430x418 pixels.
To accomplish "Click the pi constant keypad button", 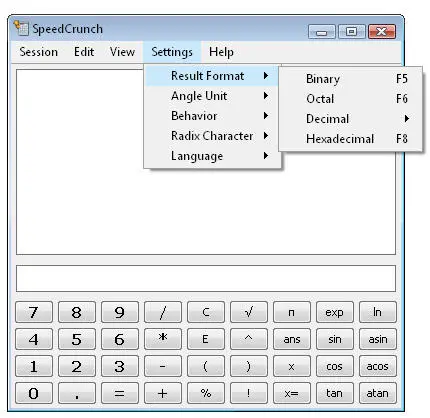I will (292, 312).
